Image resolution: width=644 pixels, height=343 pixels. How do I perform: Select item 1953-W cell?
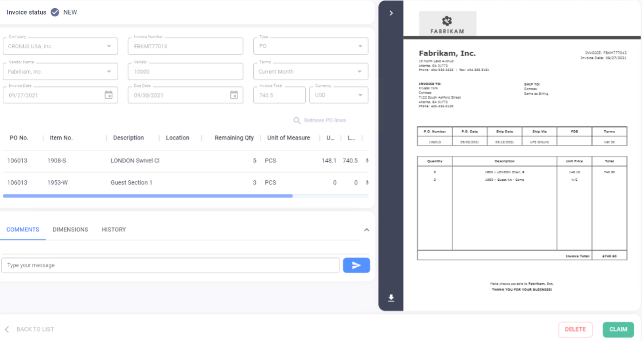pos(57,182)
